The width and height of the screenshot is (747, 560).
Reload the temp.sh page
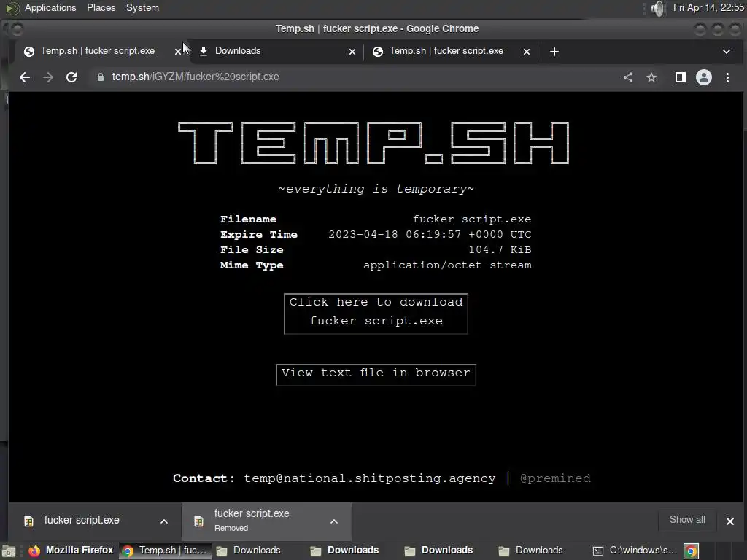tap(71, 77)
